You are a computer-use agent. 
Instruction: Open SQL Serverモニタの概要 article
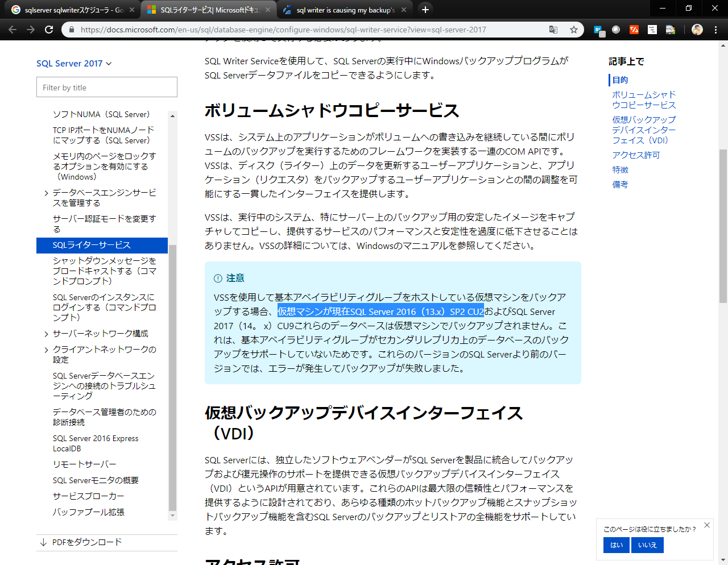[x=96, y=480]
